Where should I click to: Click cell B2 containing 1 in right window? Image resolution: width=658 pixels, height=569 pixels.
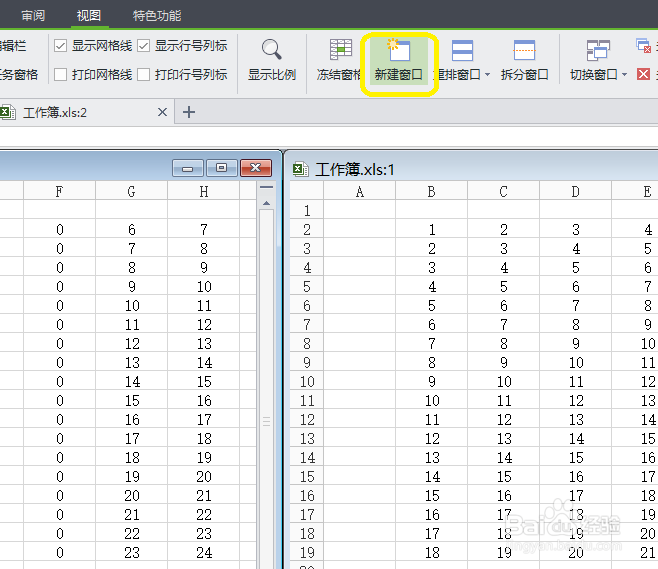[x=431, y=229]
